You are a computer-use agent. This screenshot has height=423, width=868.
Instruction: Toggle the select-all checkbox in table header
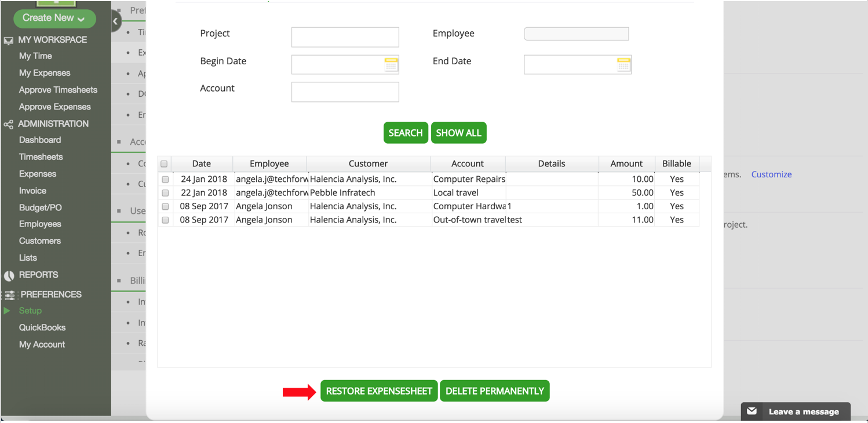click(x=164, y=164)
